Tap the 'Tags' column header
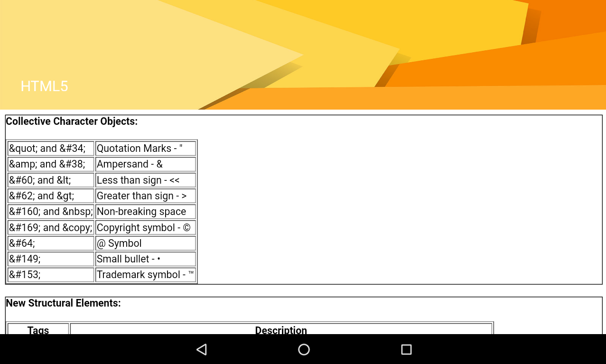This screenshot has height=364, width=606. click(x=38, y=329)
